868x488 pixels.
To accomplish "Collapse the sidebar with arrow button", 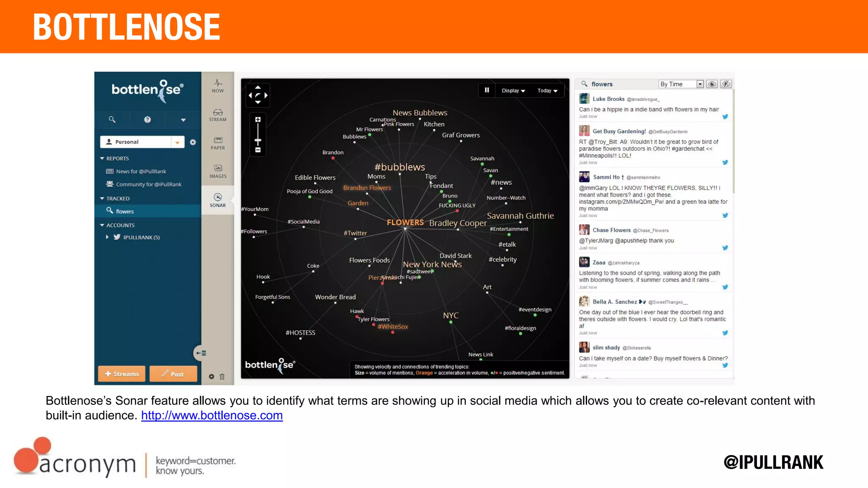I will click(200, 353).
